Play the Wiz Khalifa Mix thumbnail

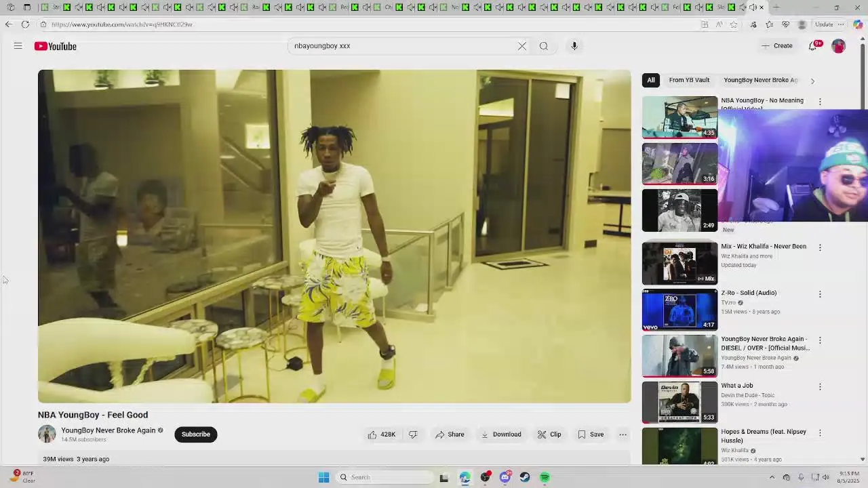click(679, 263)
